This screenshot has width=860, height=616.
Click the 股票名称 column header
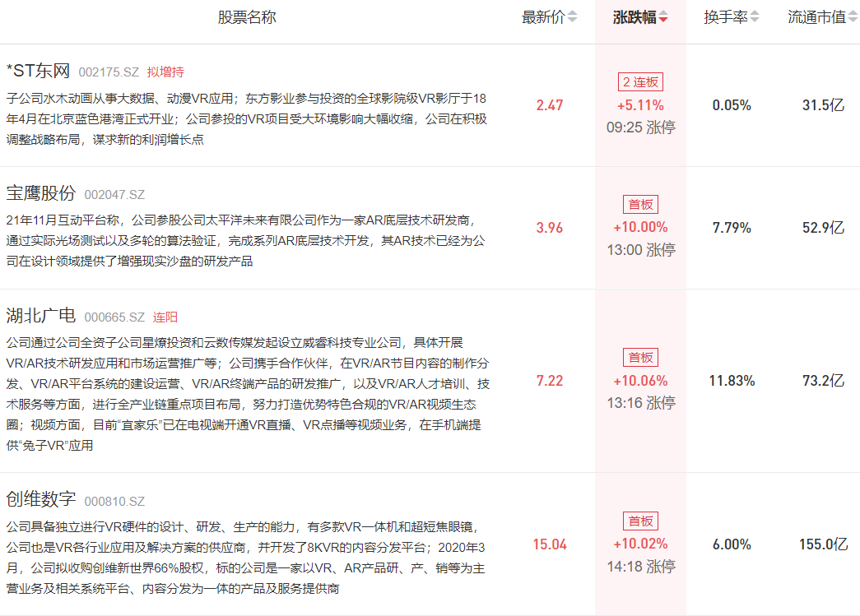247,17
